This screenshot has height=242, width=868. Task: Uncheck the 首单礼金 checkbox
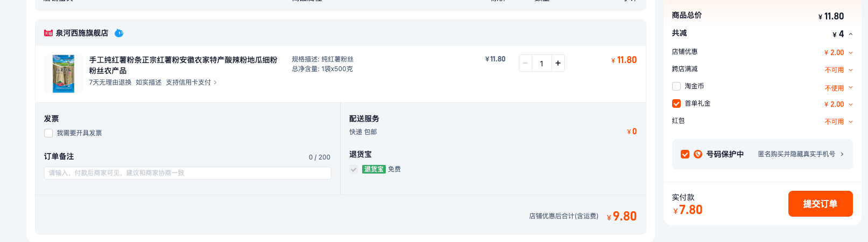pyautogui.click(x=676, y=103)
